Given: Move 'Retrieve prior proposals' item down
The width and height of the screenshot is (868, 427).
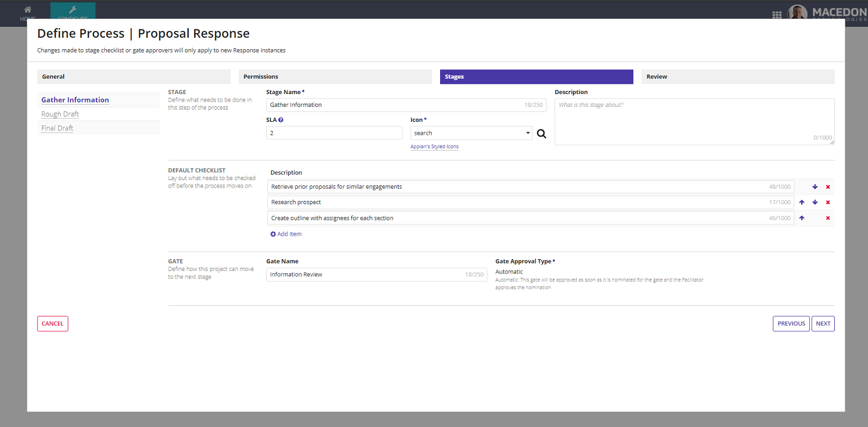Looking at the screenshot, I should (815, 187).
